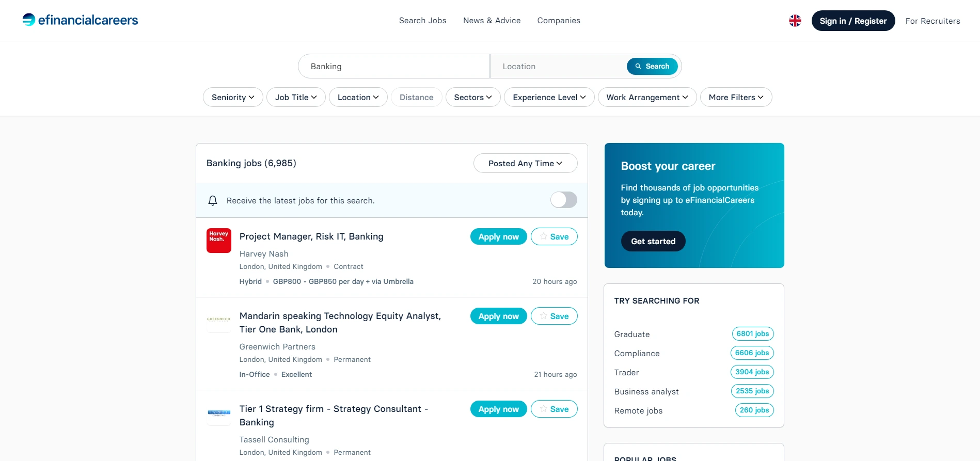The height and width of the screenshot is (461, 980).
Task: Click Get started in Boost your career
Action: tap(653, 241)
